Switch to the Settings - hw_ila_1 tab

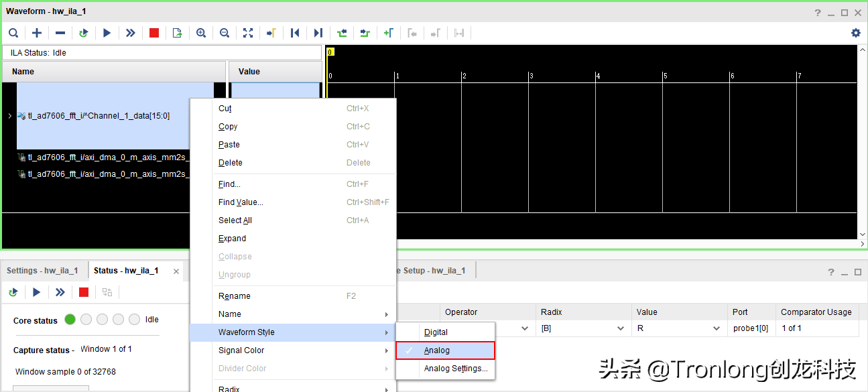coord(42,271)
